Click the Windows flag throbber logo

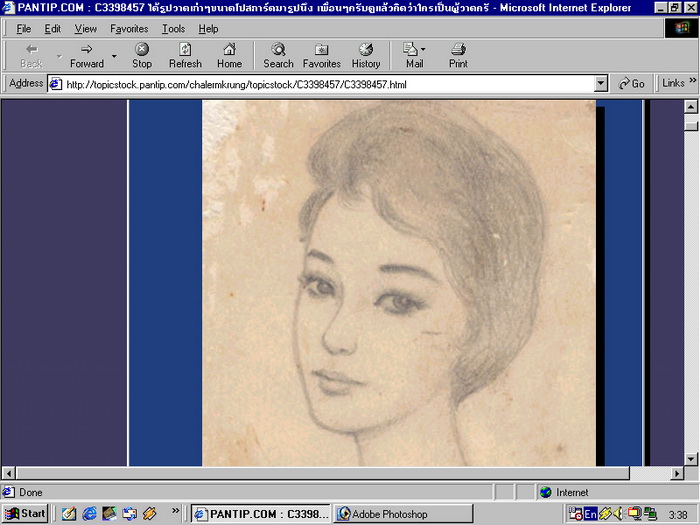pos(681,29)
